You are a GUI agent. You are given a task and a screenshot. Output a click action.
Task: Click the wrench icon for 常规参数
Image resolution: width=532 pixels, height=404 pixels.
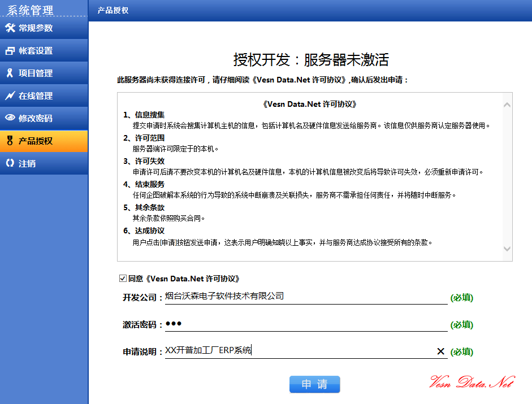[10, 28]
